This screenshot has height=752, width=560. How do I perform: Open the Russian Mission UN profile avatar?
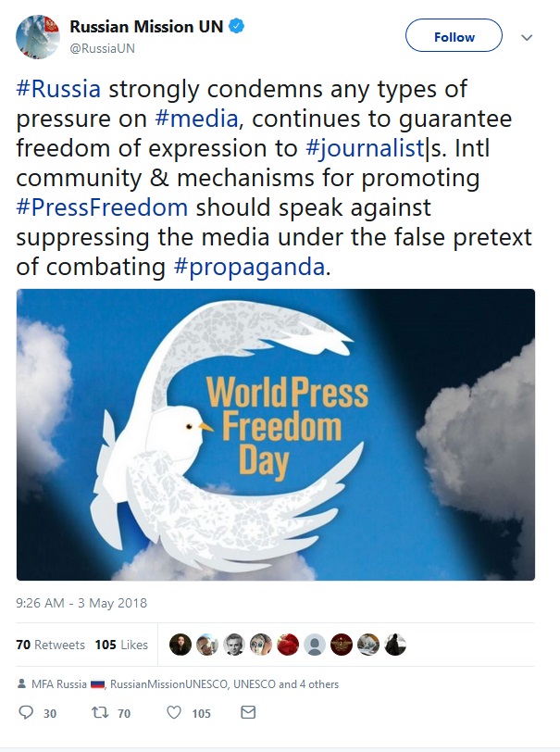(37, 37)
